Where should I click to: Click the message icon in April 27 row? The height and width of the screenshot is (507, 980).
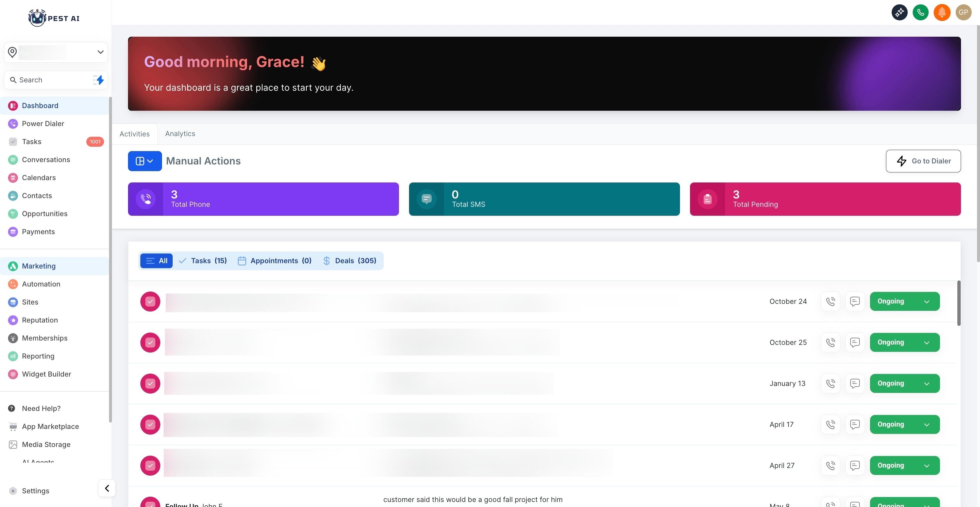(x=855, y=466)
